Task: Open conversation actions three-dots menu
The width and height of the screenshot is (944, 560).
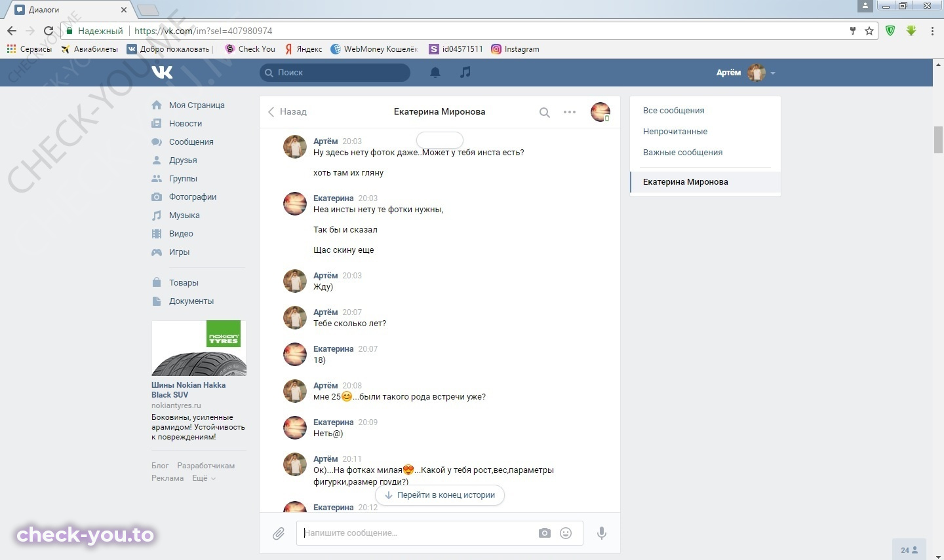Action: (x=570, y=112)
